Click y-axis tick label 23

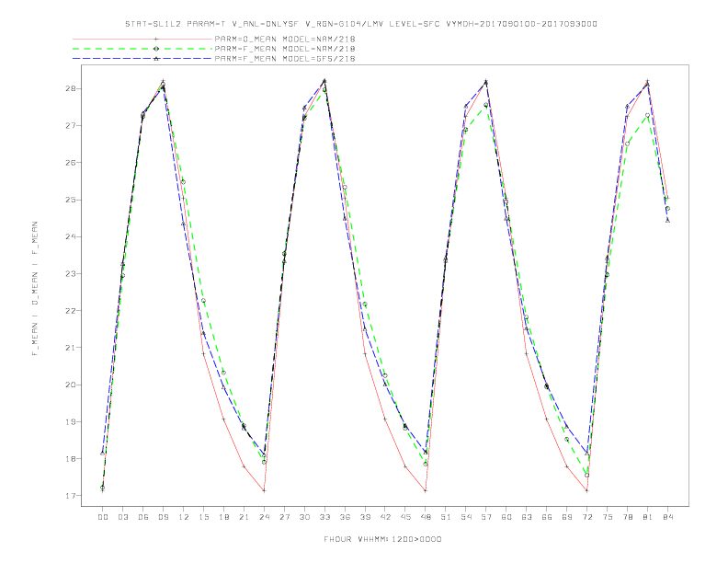click(70, 273)
